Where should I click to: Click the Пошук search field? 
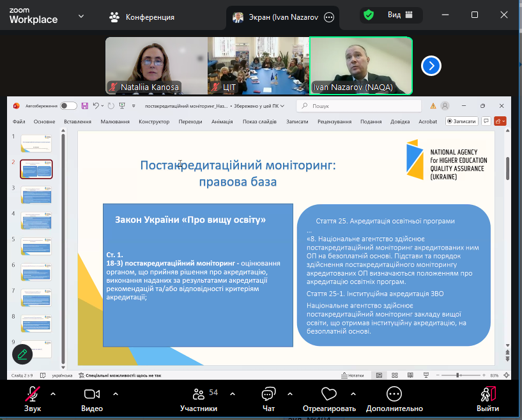click(361, 106)
